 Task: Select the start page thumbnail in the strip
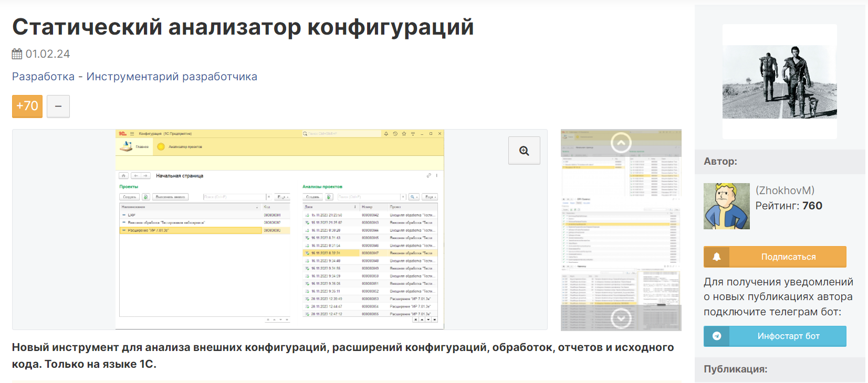[621, 163]
